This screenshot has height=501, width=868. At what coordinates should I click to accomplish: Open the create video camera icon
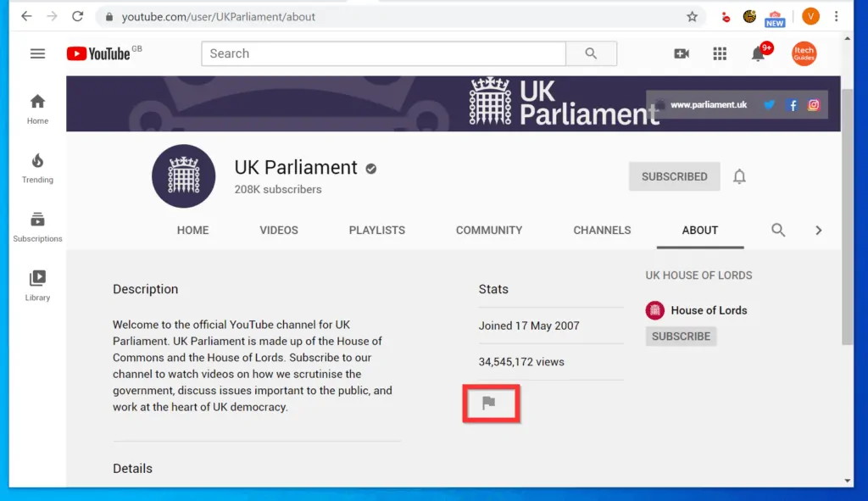pyautogui.click(x=682, y=53)
